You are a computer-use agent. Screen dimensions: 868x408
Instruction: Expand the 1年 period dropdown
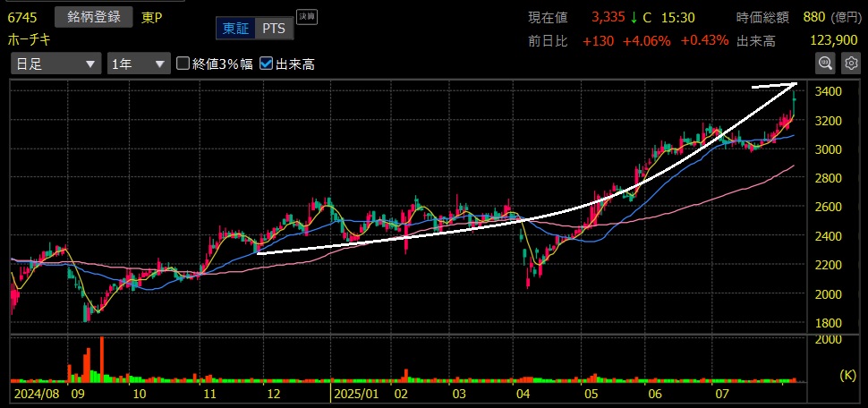coord(138,64)
